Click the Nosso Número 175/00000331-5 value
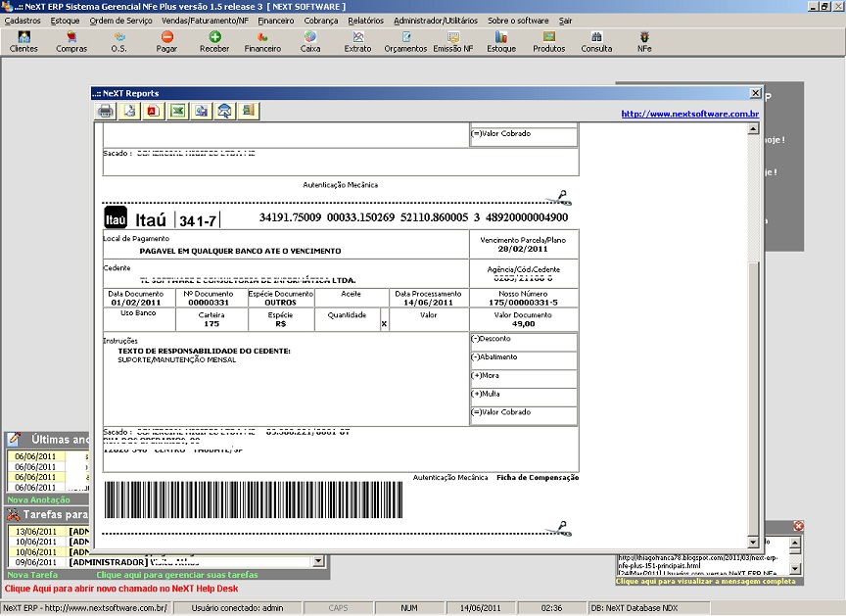 523,303
